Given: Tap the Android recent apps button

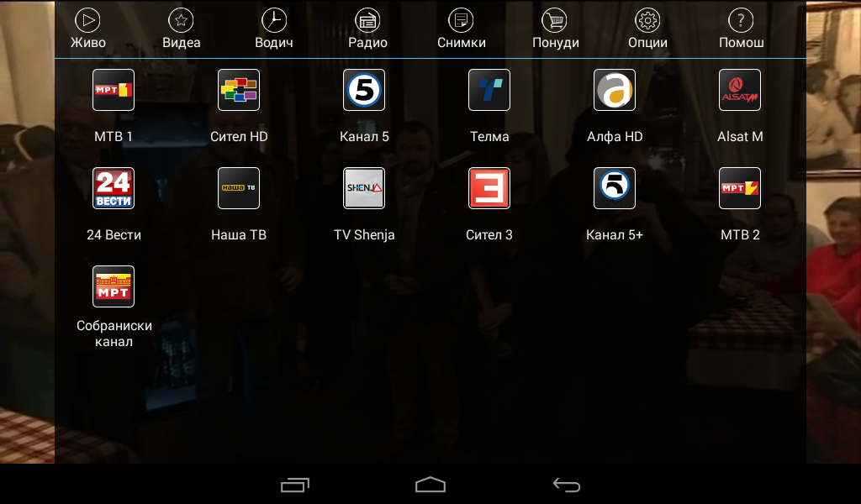Looking at the screenshot, I should pyautogui.click(x=295, y=485).
